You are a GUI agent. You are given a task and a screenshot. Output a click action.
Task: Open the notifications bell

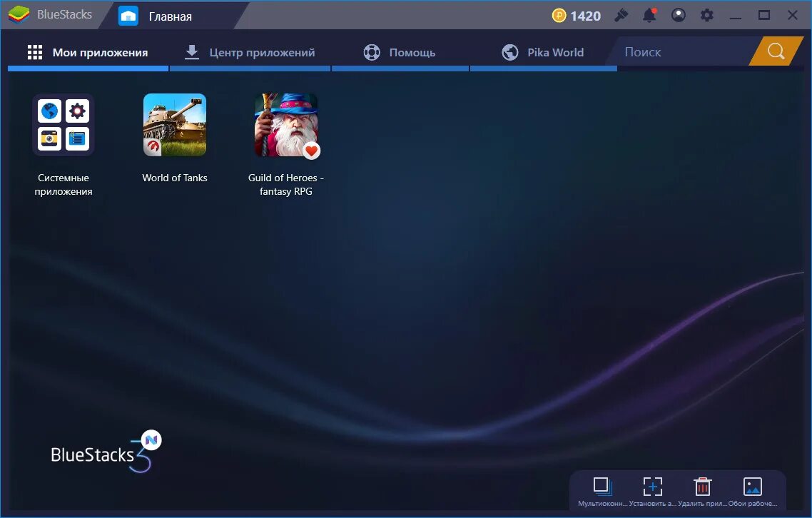649,14
